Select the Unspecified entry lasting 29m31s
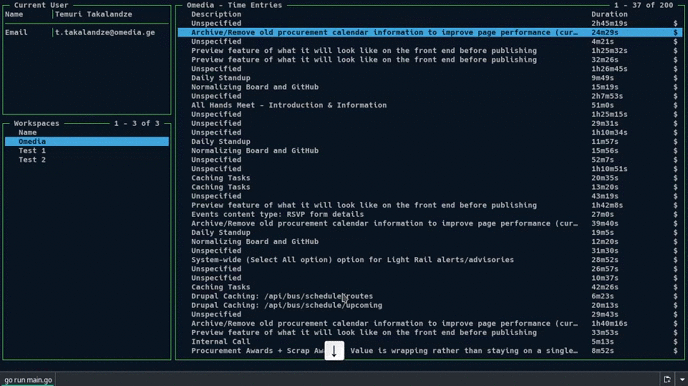 click(430, 123)
